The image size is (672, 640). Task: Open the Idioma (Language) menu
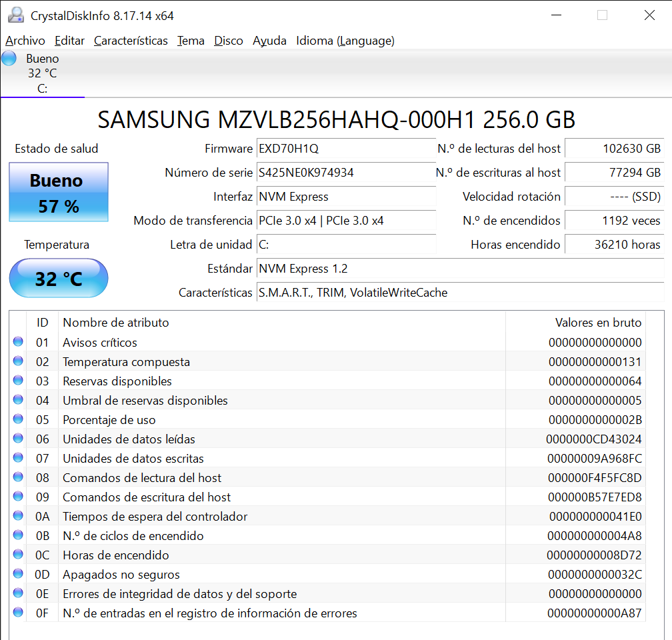click(x=345, y=41)
